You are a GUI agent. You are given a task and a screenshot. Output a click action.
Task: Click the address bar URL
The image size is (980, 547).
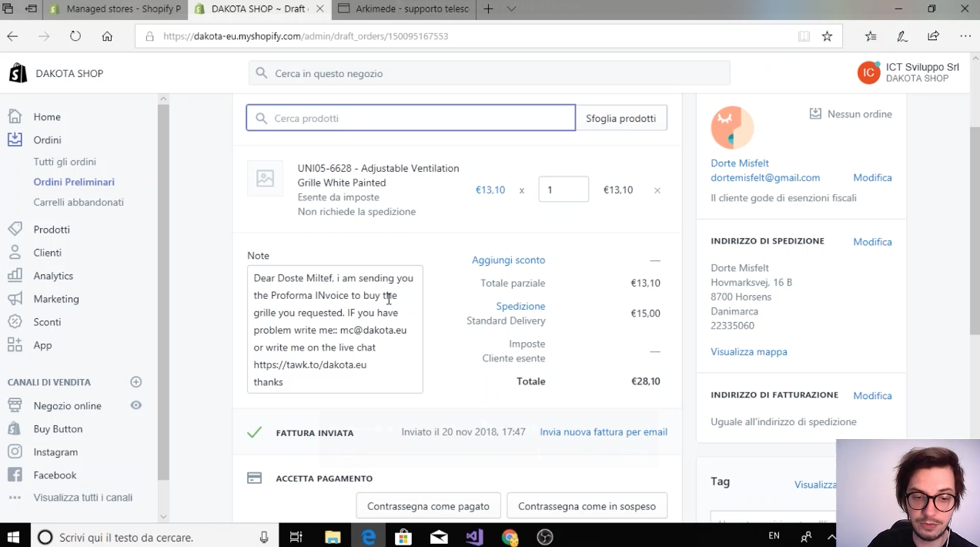click(306, 36)
